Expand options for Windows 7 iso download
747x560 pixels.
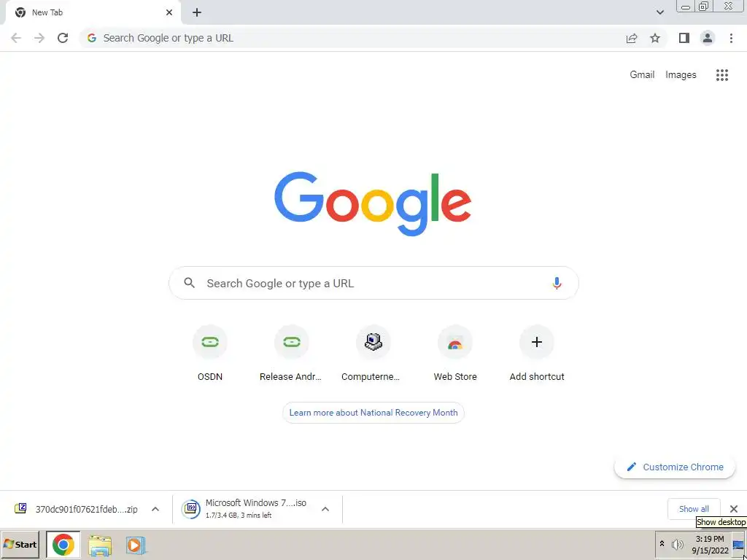point(325,509)
